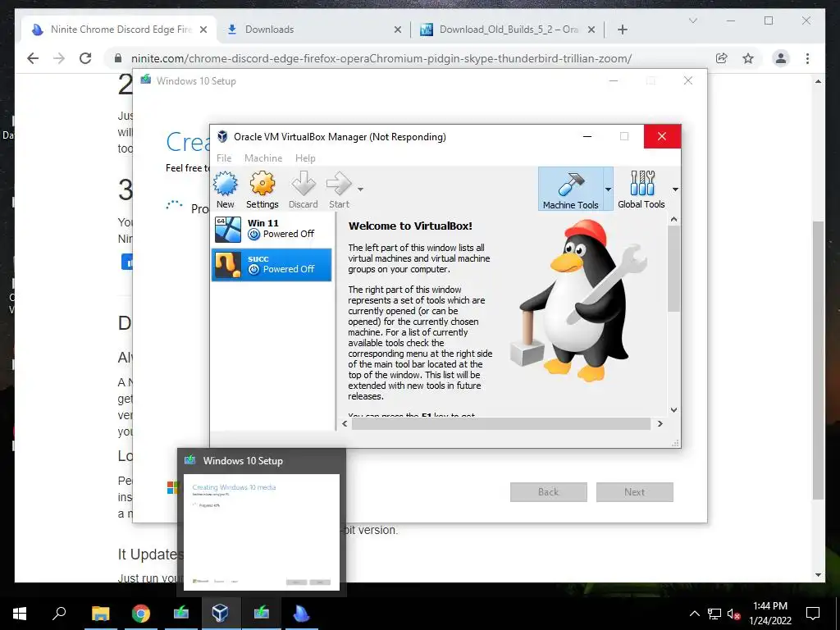
Task: Click the VirtualBox taskbar icon
Action: coord(221,613)
